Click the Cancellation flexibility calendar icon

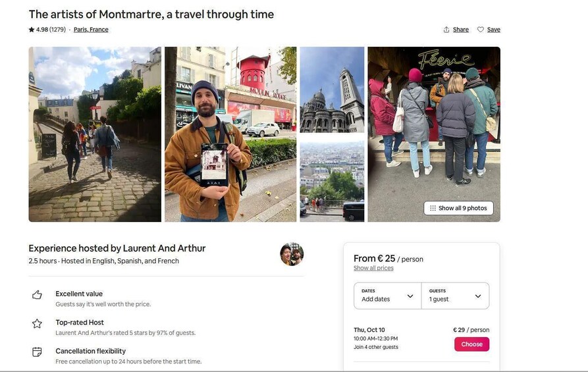click(37, 352)
